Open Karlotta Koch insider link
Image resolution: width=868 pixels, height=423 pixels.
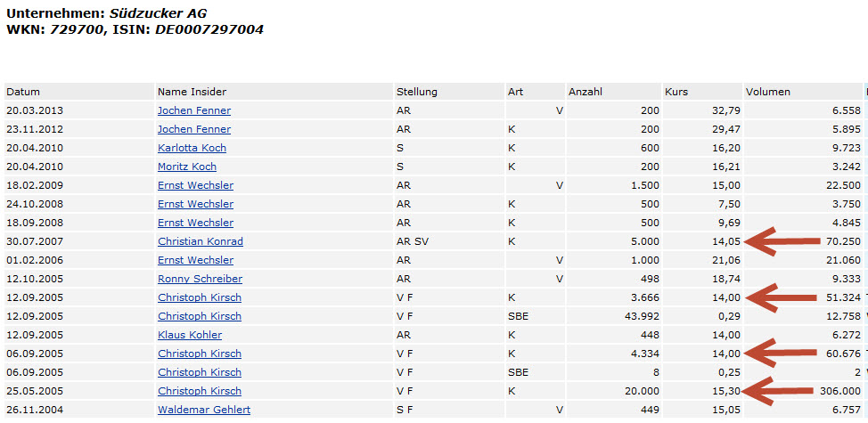192,148
